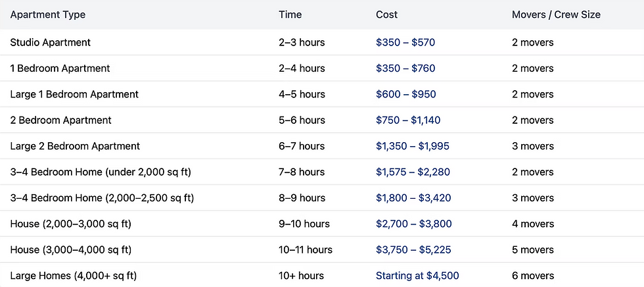Viewport: 644px width, 287px height.
Task: Click the Time column header
Action: (x=290, y=14)
